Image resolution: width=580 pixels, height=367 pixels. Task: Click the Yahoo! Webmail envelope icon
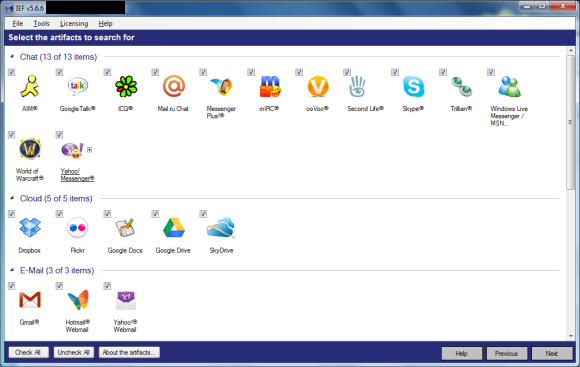pos(126,300)
